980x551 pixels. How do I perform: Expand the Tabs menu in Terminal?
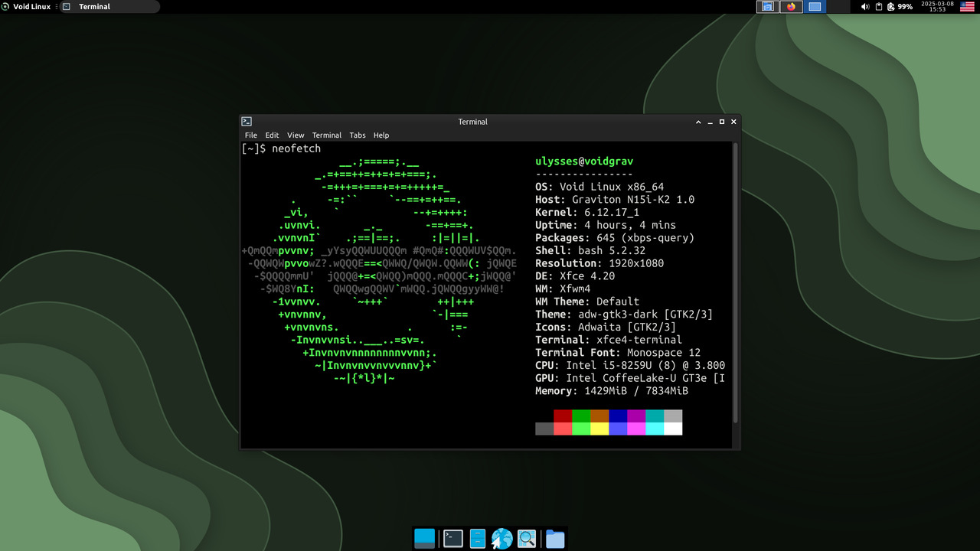tap(358, 135)
